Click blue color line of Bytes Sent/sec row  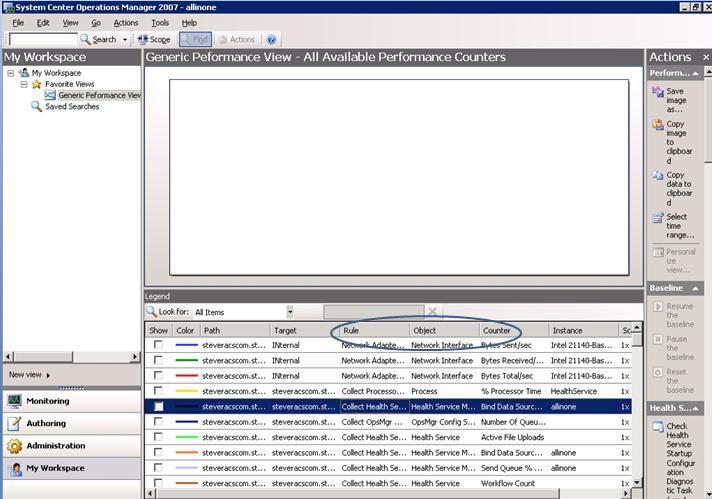coord(187,345)
